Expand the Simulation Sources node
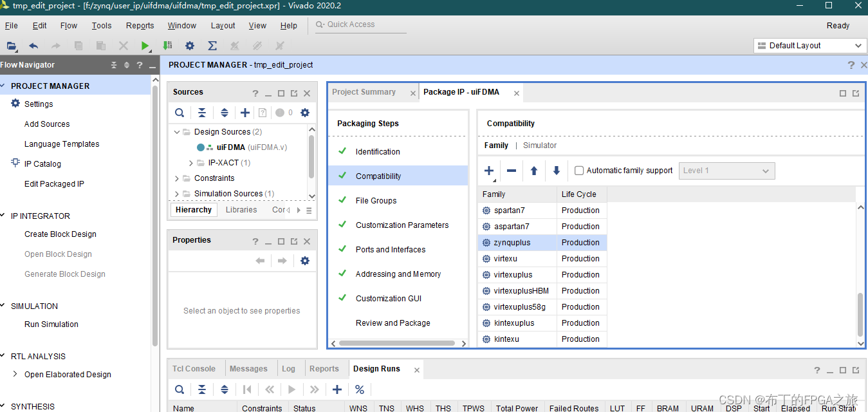868x412 pixels. [x=177, y=194]
